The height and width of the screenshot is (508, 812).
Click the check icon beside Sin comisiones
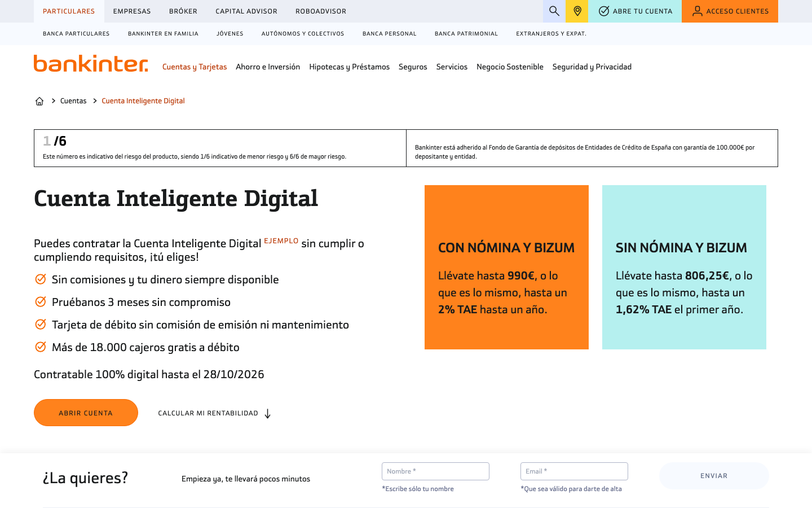41,279
